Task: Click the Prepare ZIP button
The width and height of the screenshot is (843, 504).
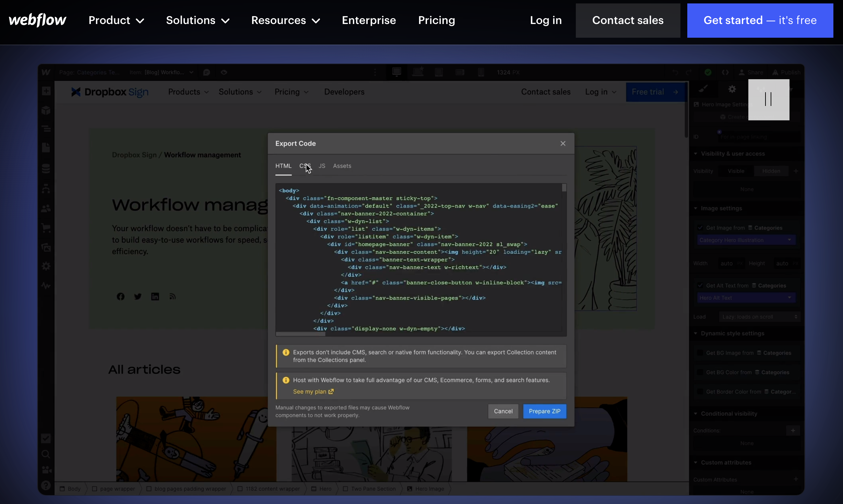Action: [544, 411]
